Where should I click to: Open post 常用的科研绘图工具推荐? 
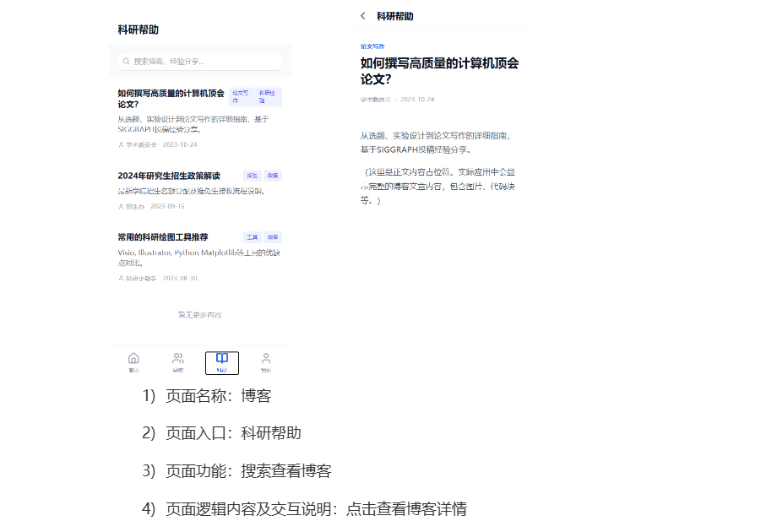click(163, 237)
